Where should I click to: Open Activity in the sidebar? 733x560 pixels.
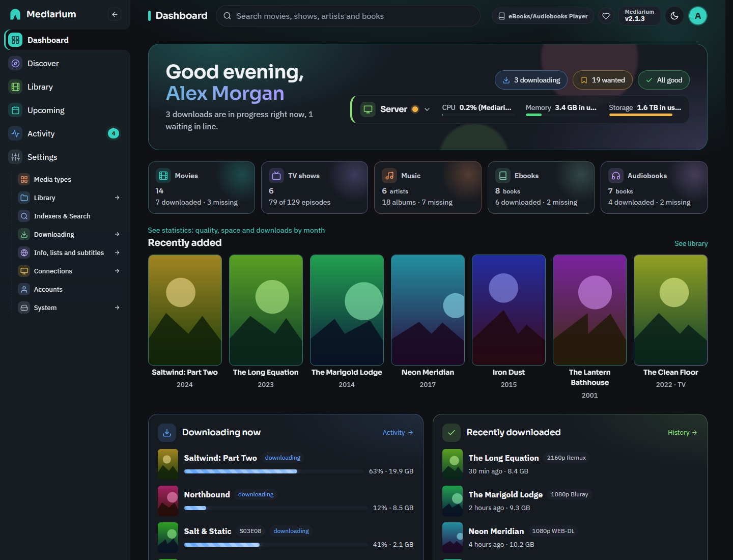pos(65,134)
